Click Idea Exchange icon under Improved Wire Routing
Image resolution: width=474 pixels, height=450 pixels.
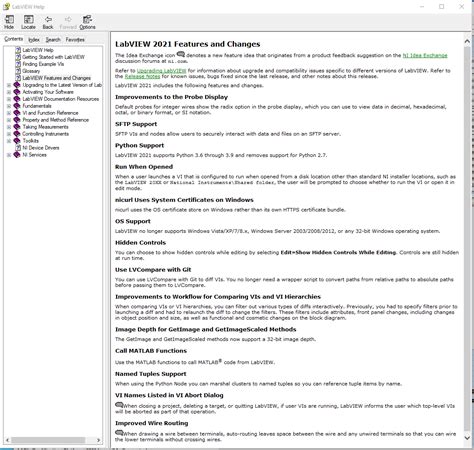tap(119, 433)
